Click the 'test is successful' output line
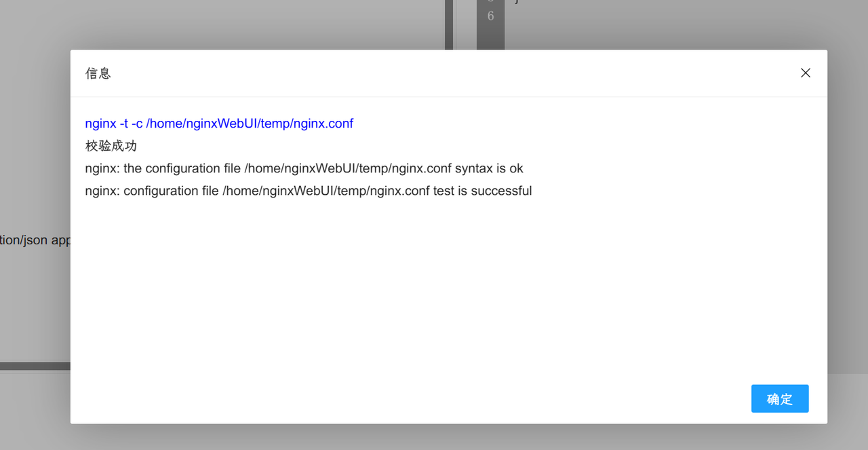 tap(309, 191)
